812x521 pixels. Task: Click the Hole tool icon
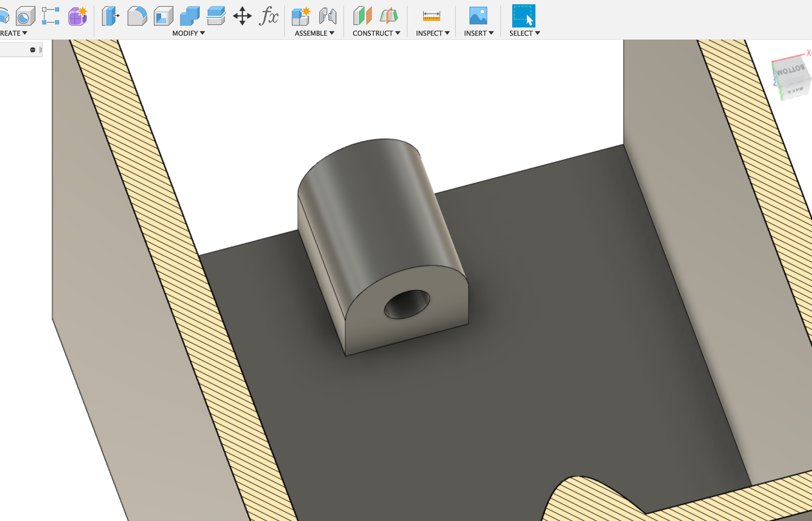tap(25, 16)
